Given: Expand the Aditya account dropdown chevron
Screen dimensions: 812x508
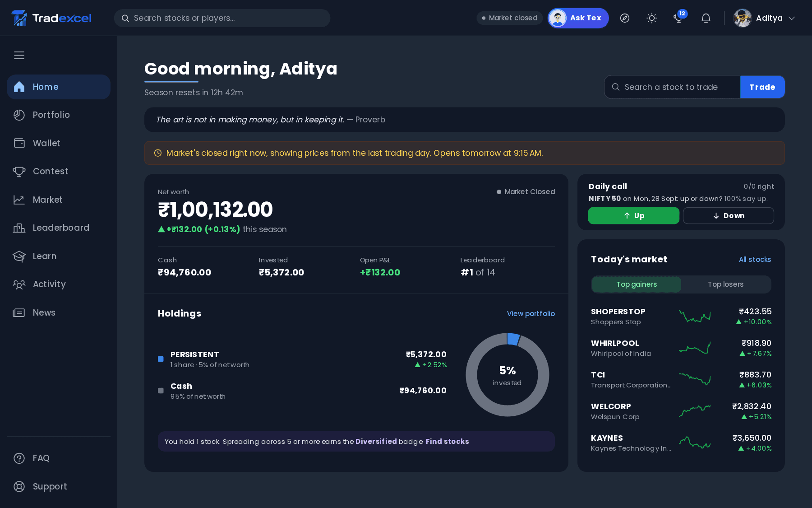Looking at the screenshot, I should tap(792, 18).
